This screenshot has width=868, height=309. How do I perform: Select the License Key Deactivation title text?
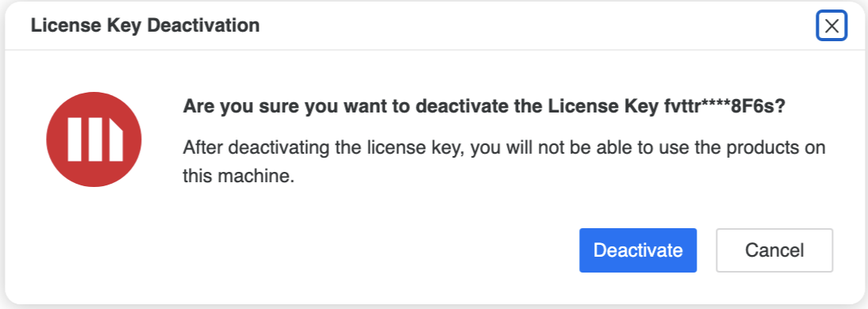point(145,25)
